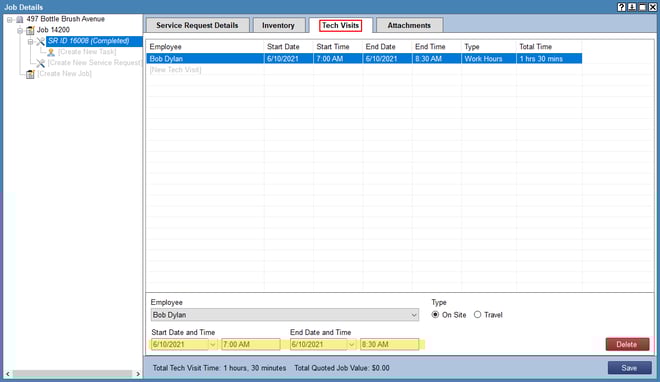Click the Job 14200 clipboard icon
Image resolution: width=660 pixels, height=382 pixels.
(x=30, y=30)
